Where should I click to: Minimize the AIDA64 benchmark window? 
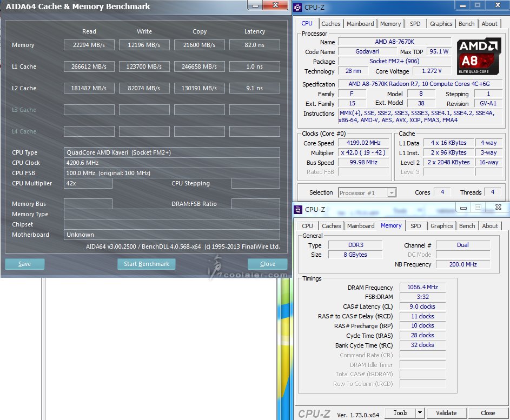255,5
